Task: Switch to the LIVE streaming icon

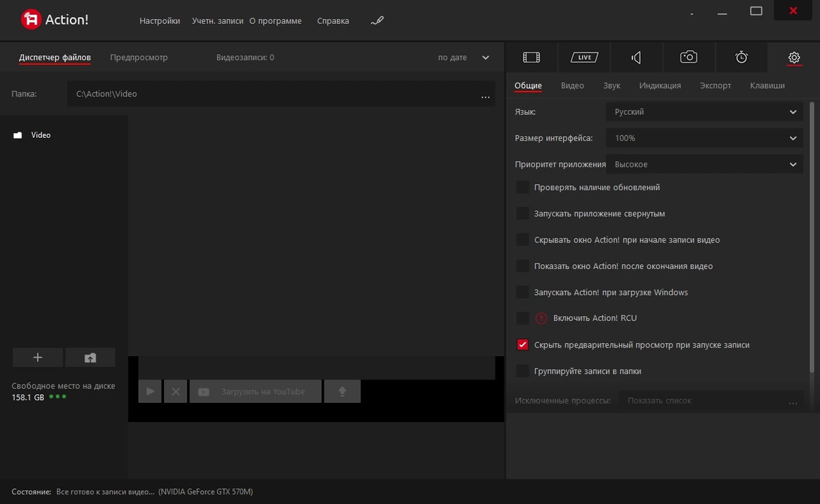Action: click(584, 57)
